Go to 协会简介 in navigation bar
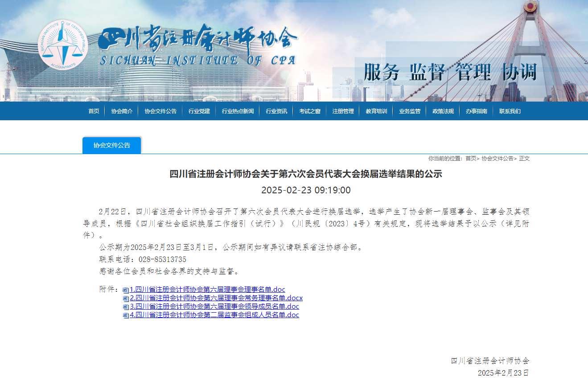 coord(122,111)
